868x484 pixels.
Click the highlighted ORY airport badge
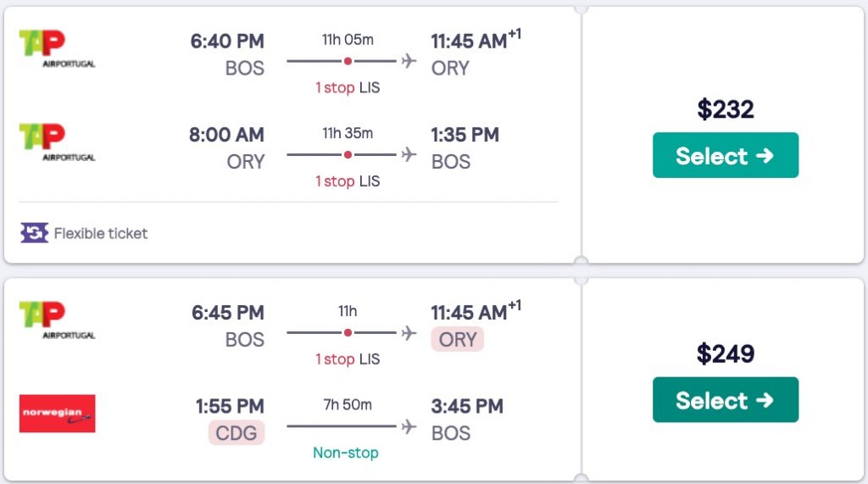click(x=458, y=340)
